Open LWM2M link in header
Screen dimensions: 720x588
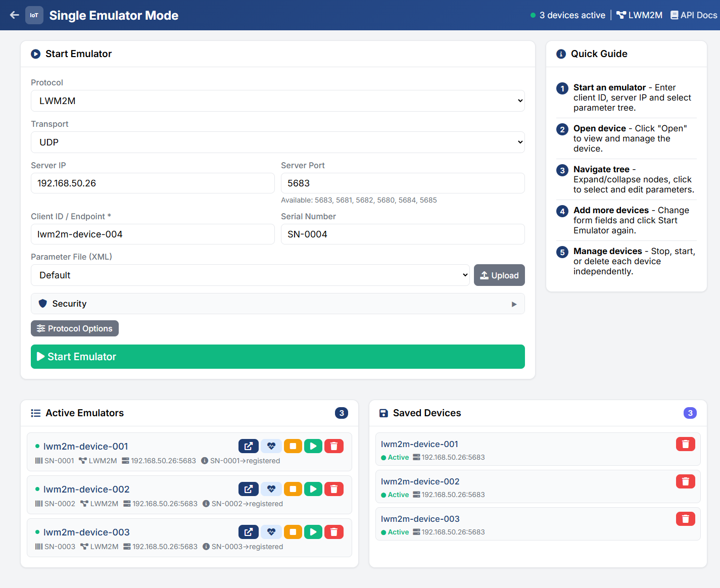639,15
